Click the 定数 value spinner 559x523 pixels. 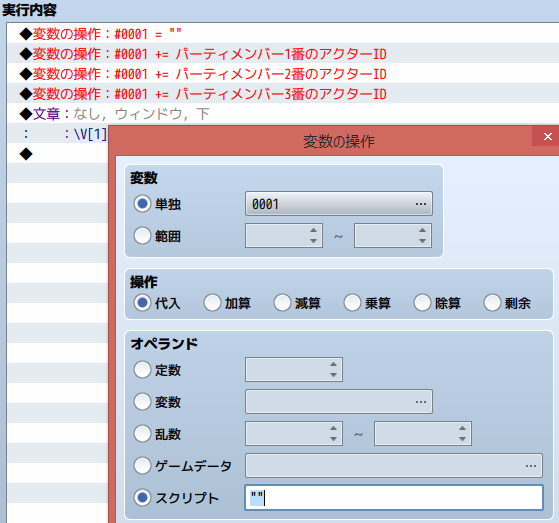(294, 369)
